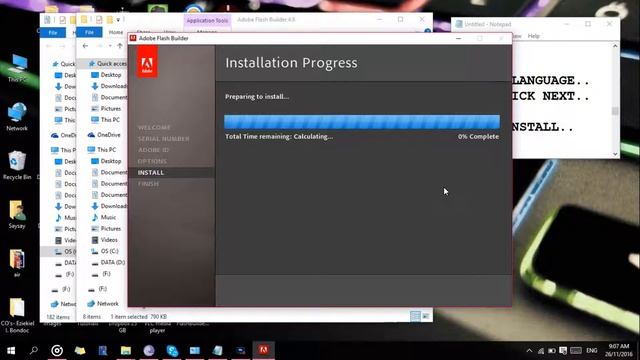The height and width of the screenshot is (360, 640).
Task: Switch to the Adobe installer taskbar button
Action: pos(263,350)
